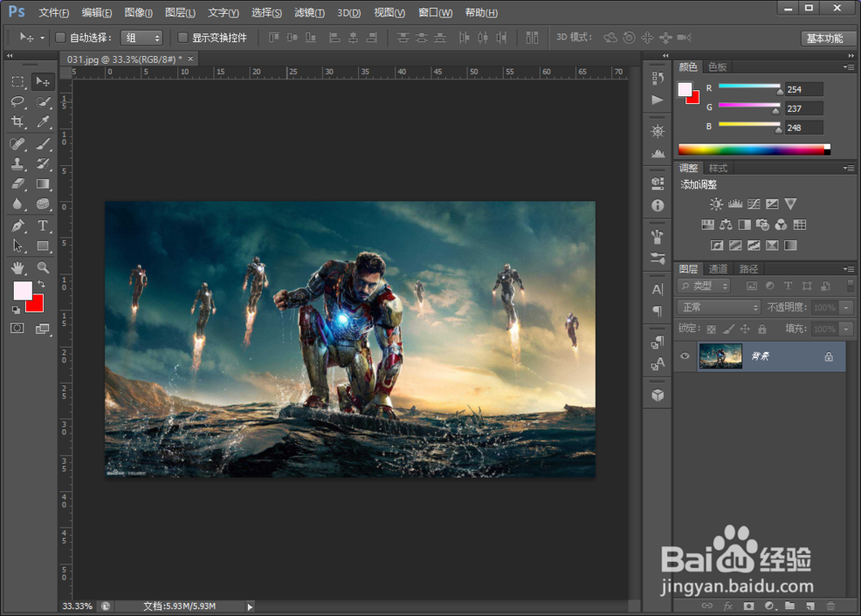Select the Lasso tool
The image size is (861, 616).
tap(17, 102)
